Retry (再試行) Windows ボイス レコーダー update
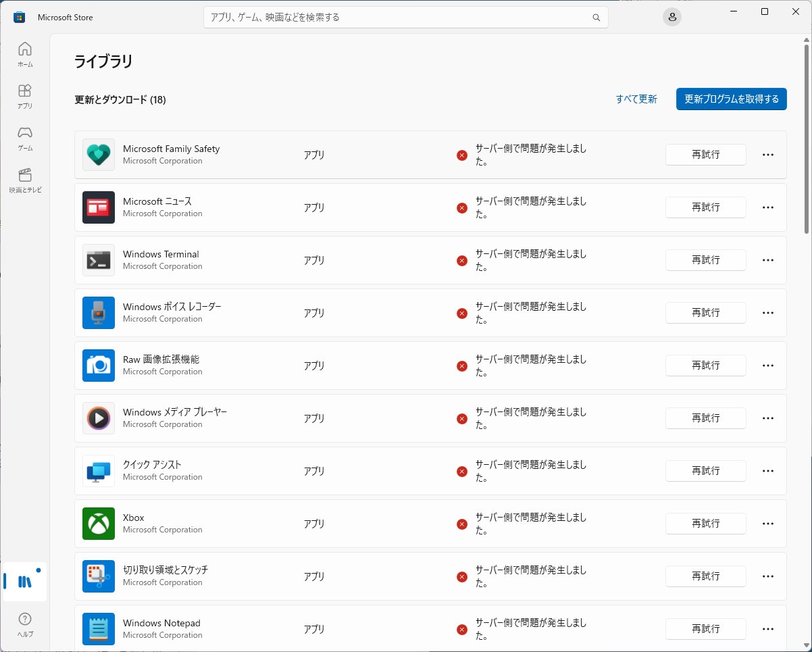The height and width of the screenshot is (652, 812). (706, 313)
